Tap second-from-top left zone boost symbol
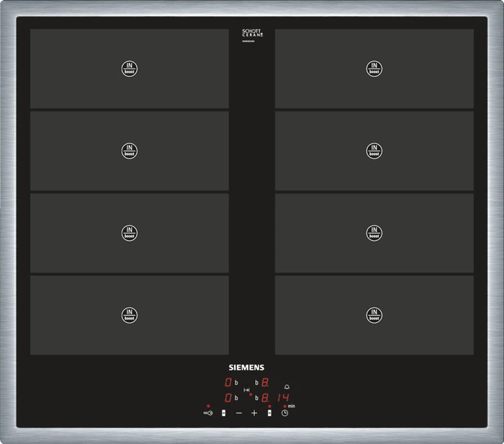 click(130, 151)
